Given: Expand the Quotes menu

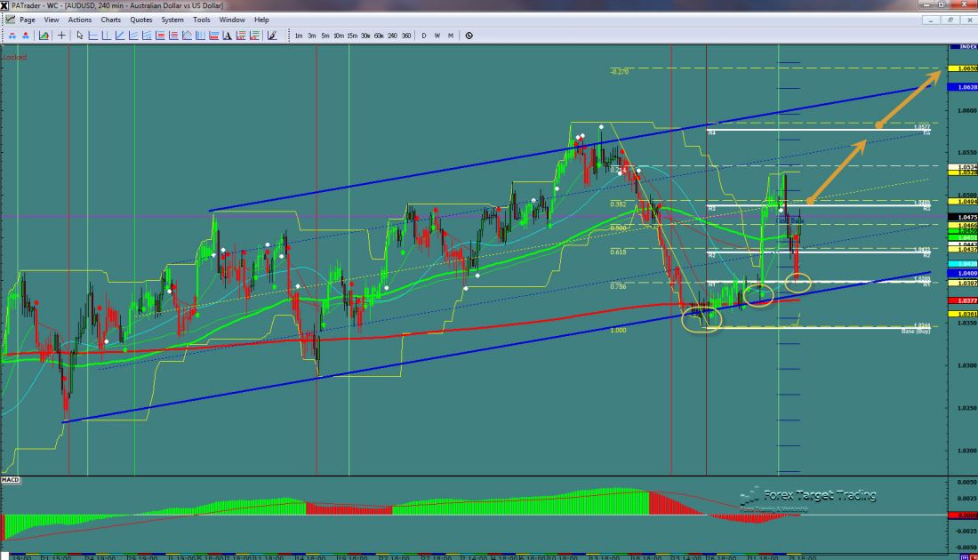Looking at the screenshot, I should [140, 19].
